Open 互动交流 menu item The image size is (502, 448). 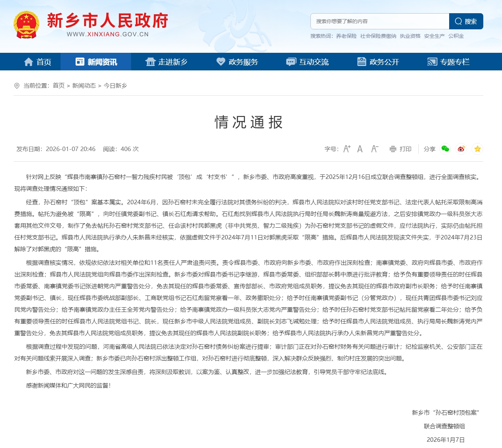[308, 62]
